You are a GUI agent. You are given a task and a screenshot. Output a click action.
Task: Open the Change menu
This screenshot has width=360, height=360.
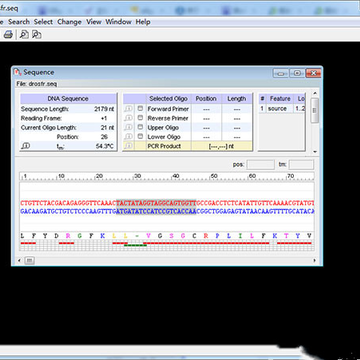point(69,22)
